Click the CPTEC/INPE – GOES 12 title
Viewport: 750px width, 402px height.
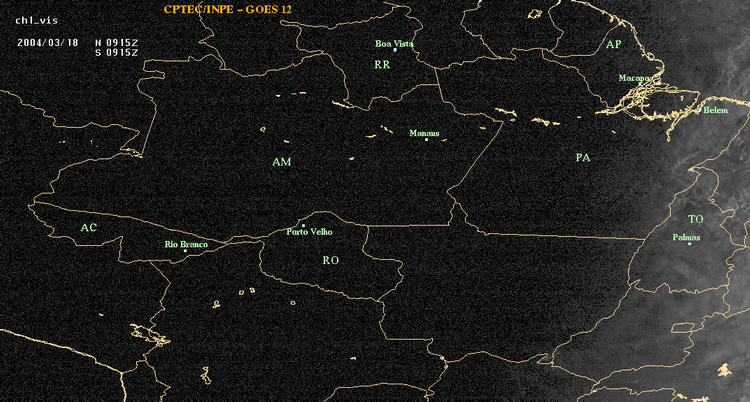tap(227, 9)
